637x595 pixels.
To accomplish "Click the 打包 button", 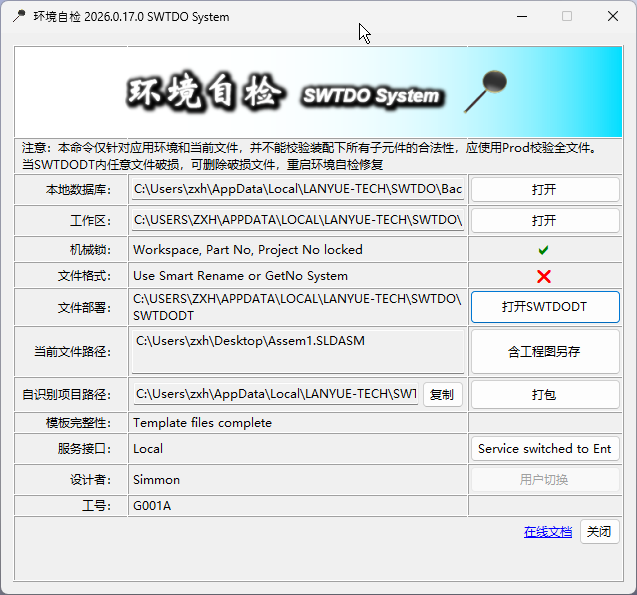I will click(x=544, y=395).
